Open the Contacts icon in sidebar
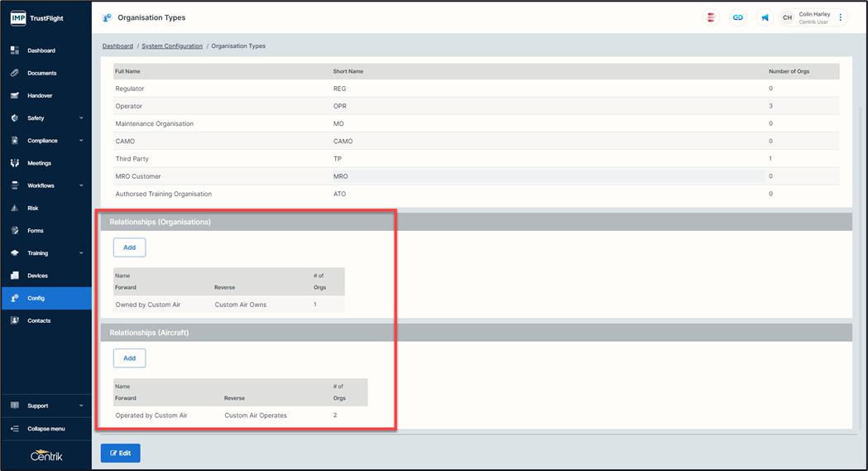This screenshot has width=868, height=471. click(15, 320)
